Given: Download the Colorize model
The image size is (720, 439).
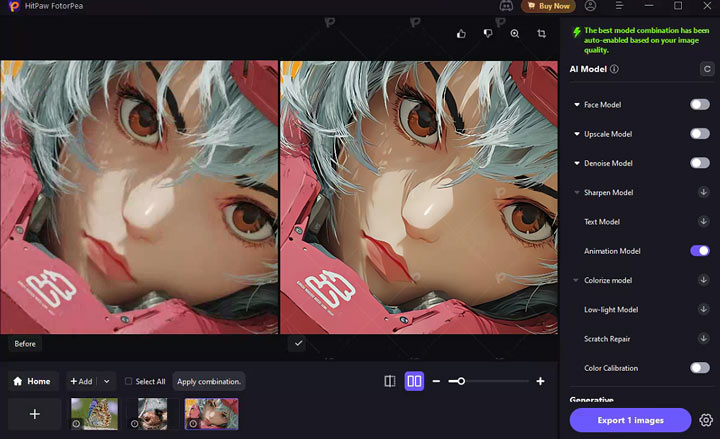Looking at the screenshot, I should click(x=703, y=280).
